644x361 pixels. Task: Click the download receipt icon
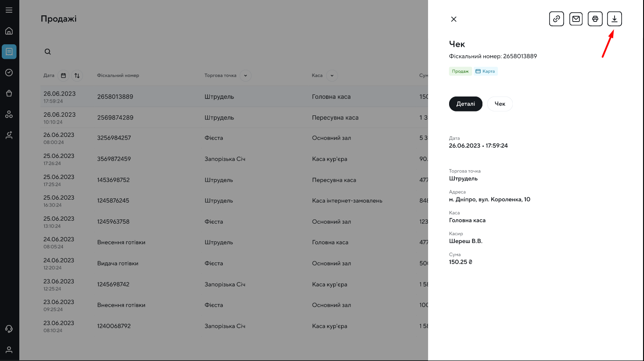[x=614, y=19]
